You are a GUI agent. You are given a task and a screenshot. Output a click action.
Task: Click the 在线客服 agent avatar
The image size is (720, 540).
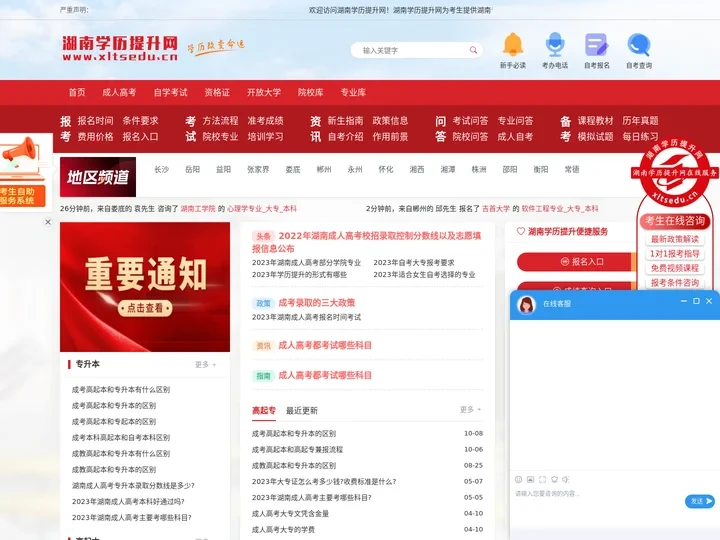point(526,304)
